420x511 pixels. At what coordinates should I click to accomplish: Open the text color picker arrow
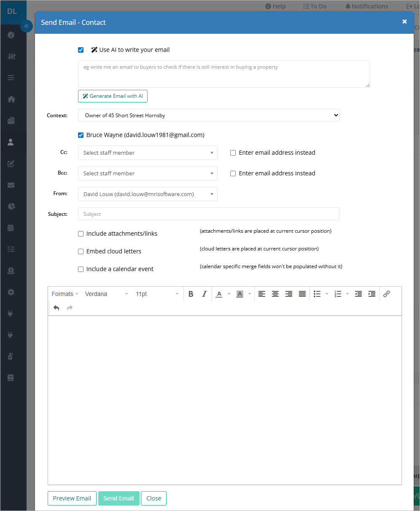[x=229, y=294]
